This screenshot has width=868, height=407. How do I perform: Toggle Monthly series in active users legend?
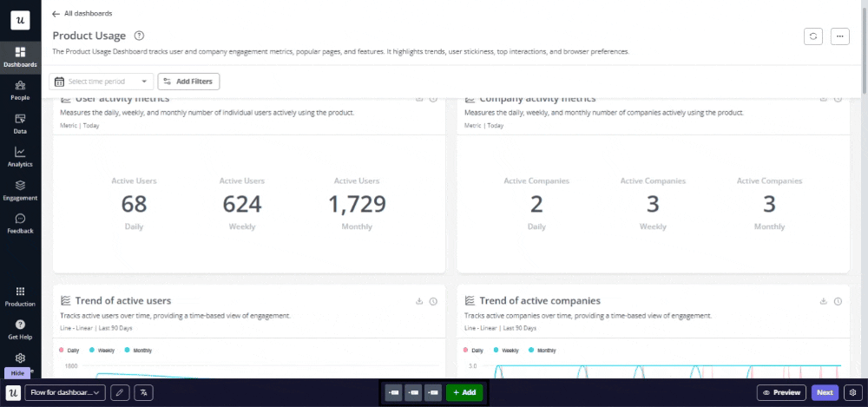pos(140,350)
